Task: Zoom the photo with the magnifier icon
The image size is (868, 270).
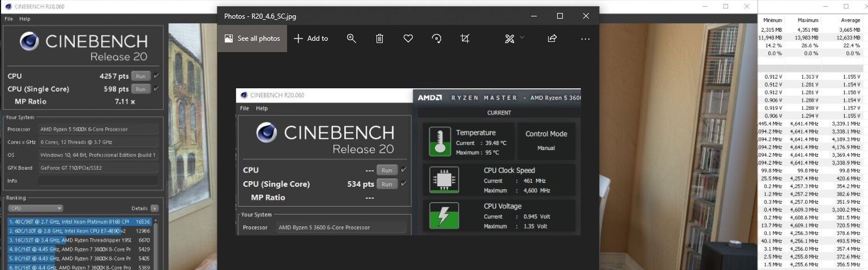Action: [351, 38]
